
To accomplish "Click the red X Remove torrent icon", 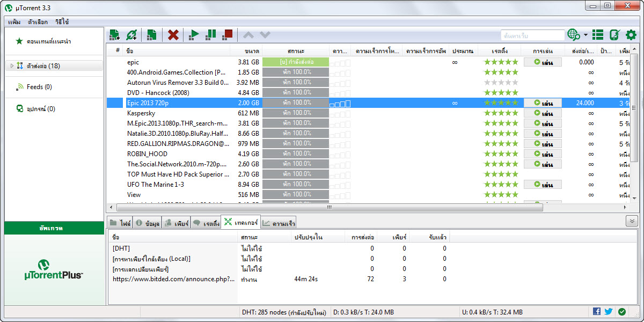I will [173, 35].
